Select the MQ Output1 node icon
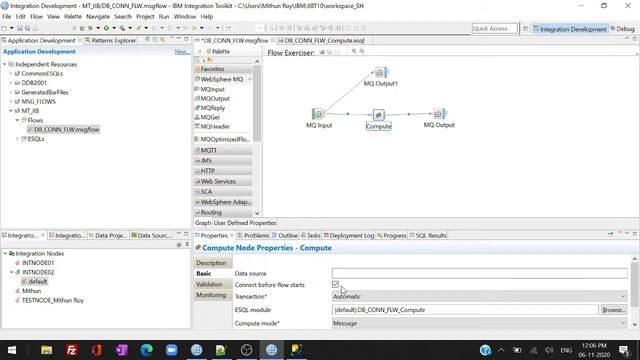 click(381, 72)
